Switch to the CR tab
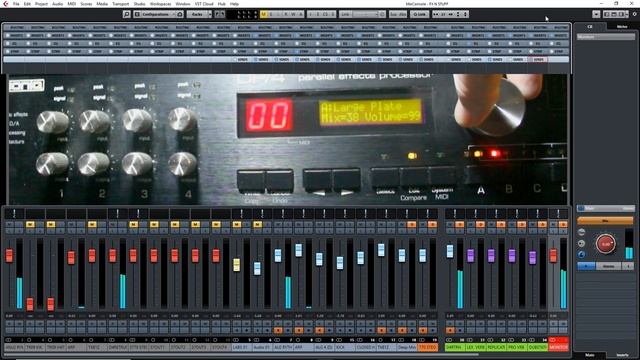 tap(590, 27)
